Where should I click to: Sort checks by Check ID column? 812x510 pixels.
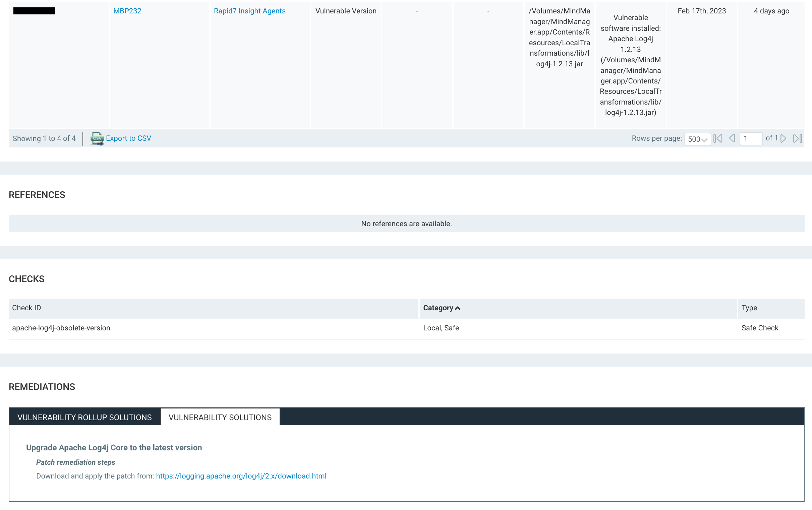click(26, 308)
